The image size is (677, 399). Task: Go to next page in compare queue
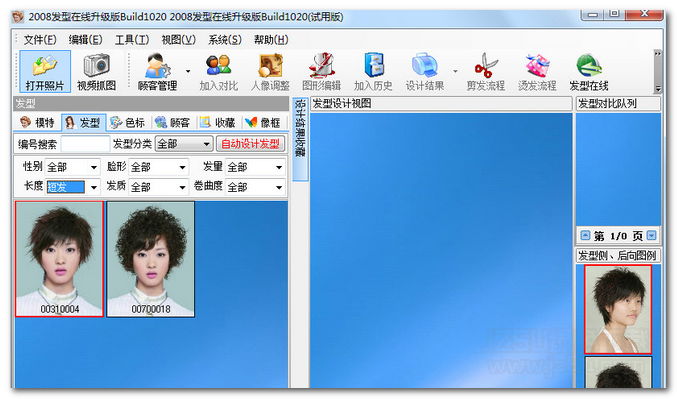652,235
